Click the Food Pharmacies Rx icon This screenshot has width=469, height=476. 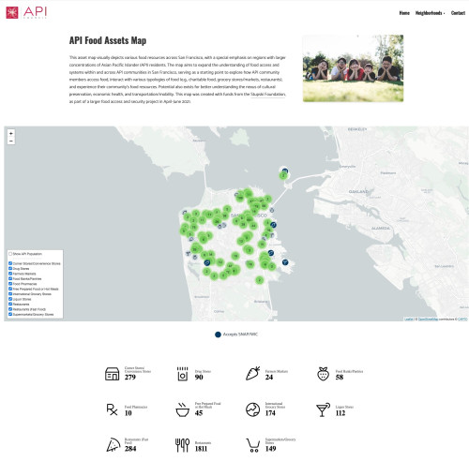[112, 409]
